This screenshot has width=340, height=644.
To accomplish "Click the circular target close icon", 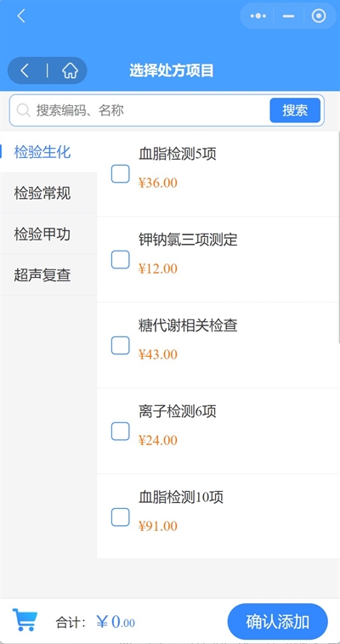I will coord(319,16).
